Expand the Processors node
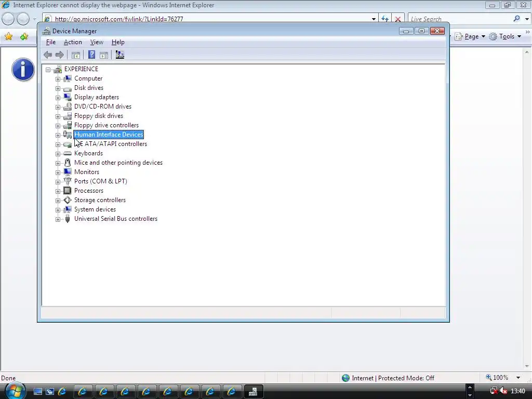The image size is (532, 399). click(58, 191)
